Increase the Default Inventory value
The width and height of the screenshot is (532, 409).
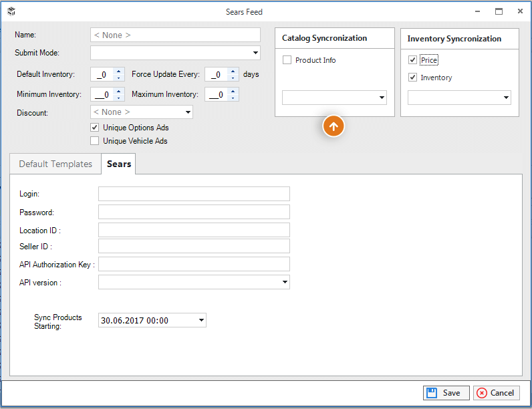[x=118, y=72]
